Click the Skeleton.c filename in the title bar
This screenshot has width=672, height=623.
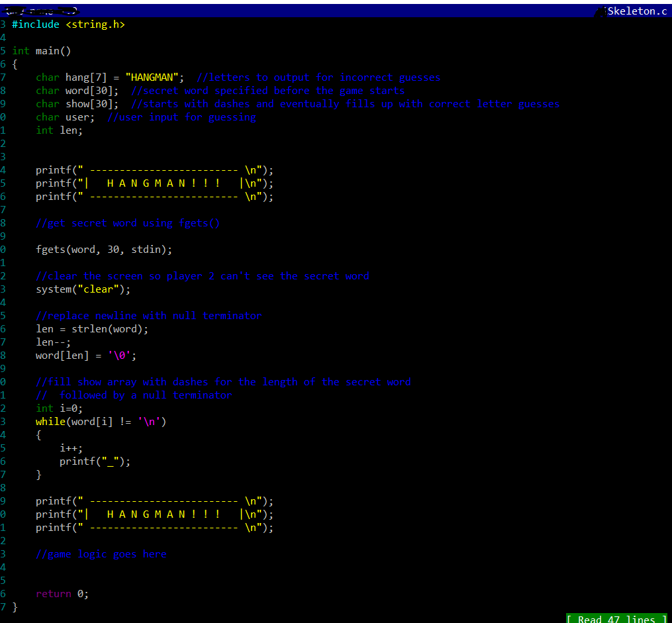(x=637, y=11)
